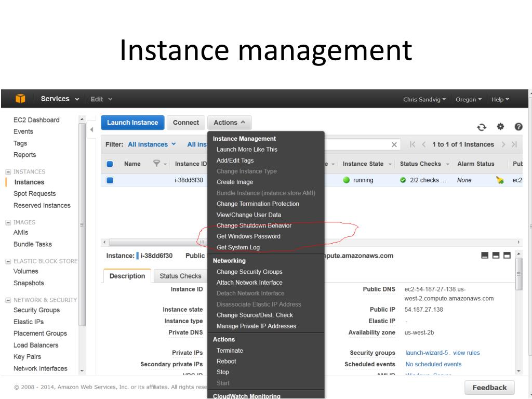Choose Get System Log
The width and height of the screenshot is (532, 399).
coord(238,247)
